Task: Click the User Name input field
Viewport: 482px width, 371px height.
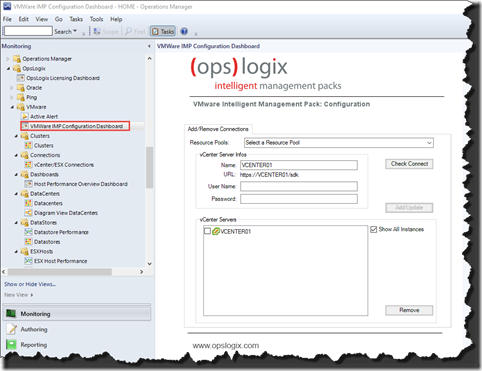Action: click(x=299, y=186)
